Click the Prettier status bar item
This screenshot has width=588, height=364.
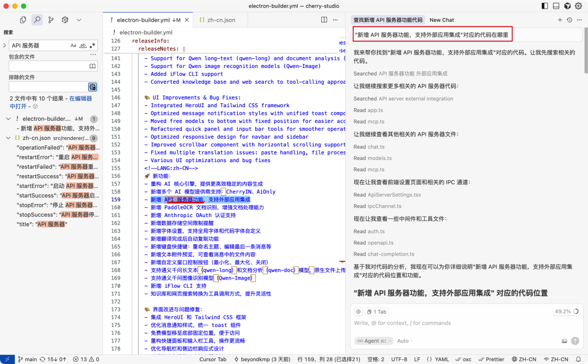coord(491,359)
